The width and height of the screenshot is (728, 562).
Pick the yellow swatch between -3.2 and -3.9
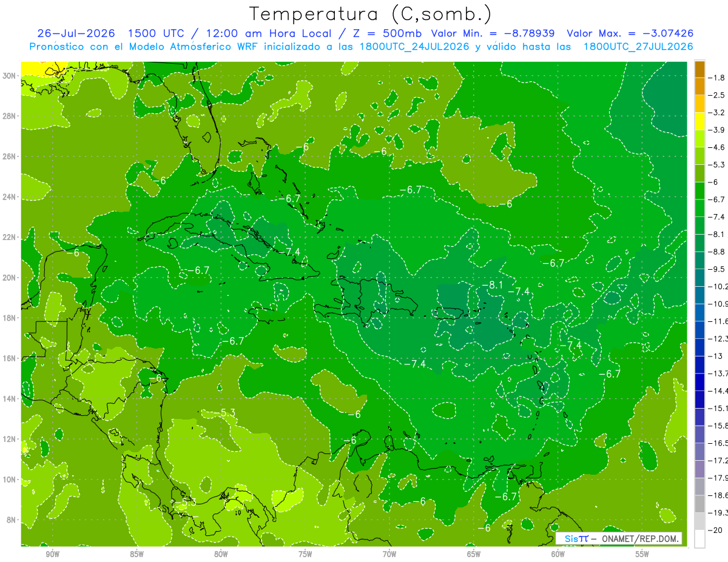699,121
